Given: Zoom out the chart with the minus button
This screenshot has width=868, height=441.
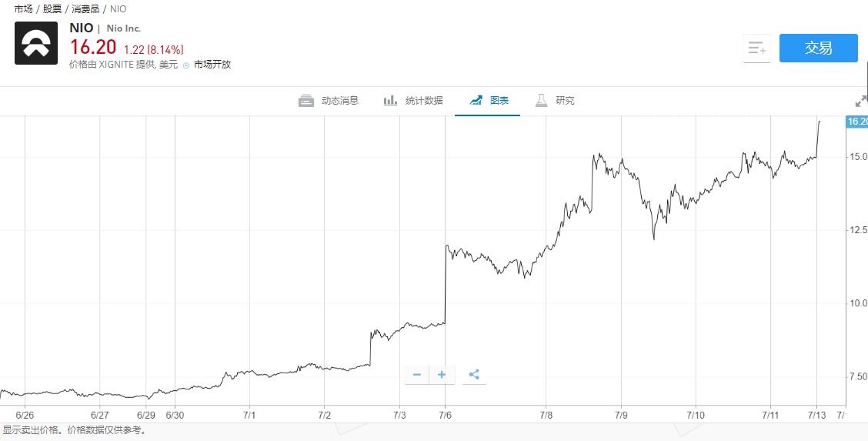Looking at the screenshot, I should [x=417, y=375].
